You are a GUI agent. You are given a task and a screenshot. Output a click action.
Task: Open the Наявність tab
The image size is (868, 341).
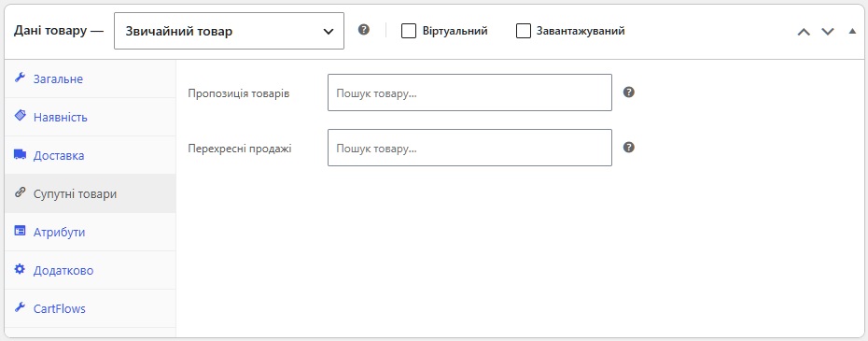(x=91, y=117)
